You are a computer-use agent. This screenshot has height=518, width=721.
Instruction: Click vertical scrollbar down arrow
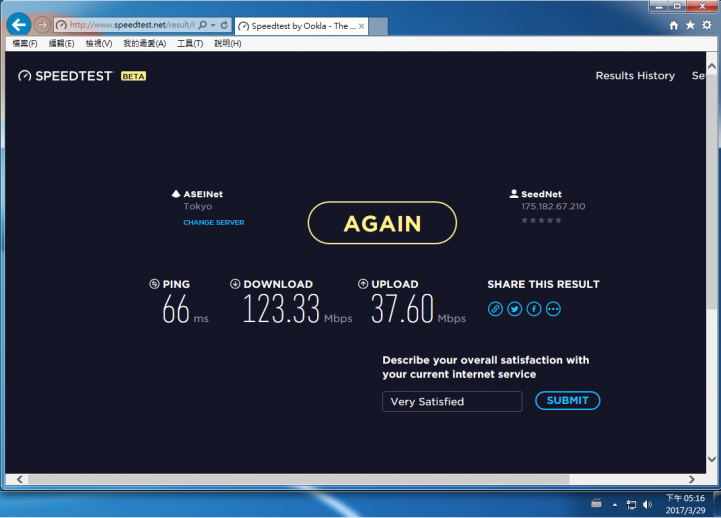pyautogui.click(x=711, y=459)
